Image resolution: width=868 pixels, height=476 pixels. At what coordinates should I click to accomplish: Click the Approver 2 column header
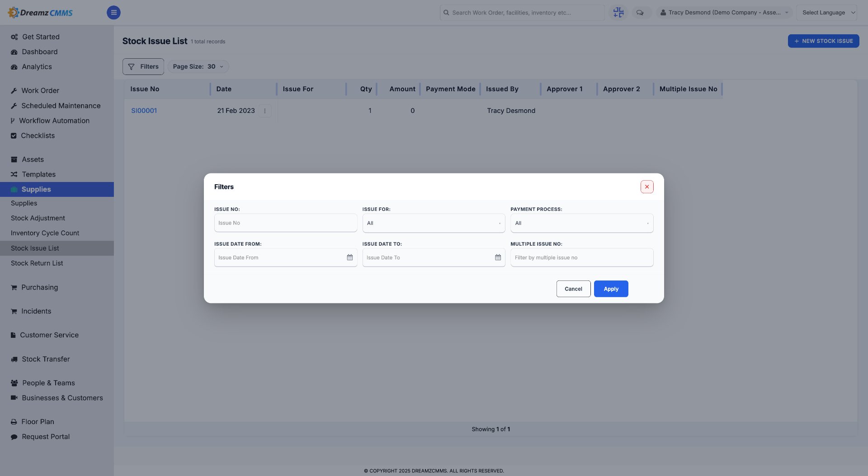click(621, 89)
